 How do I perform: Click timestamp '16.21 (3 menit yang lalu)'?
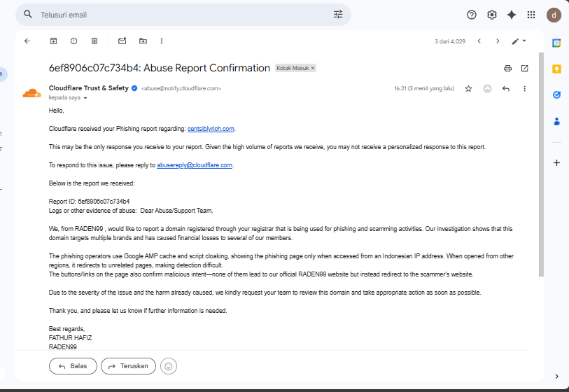[x=424, y=89]
